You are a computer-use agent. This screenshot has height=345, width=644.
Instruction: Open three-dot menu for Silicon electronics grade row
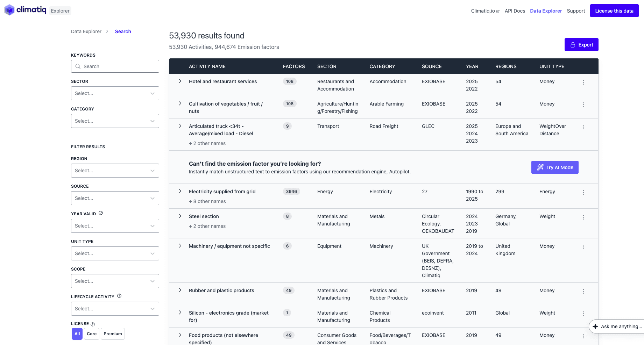click(x=583, y=314)
